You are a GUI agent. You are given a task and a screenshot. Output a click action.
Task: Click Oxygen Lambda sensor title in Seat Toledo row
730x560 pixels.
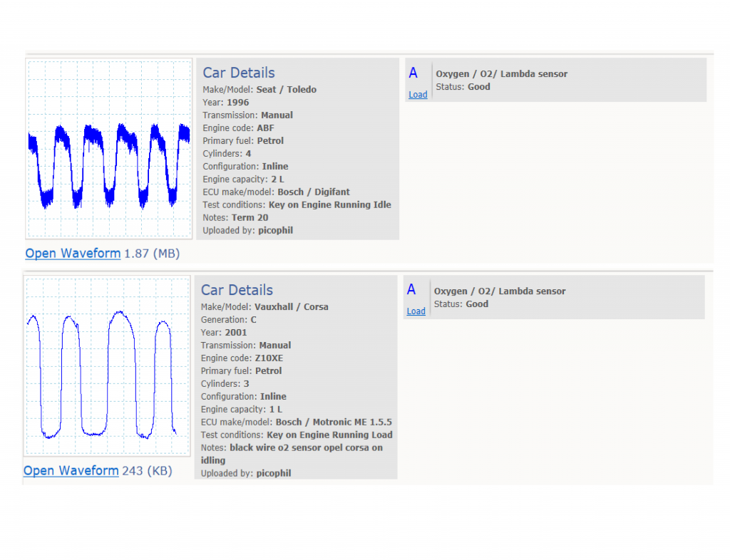(501, 74)
